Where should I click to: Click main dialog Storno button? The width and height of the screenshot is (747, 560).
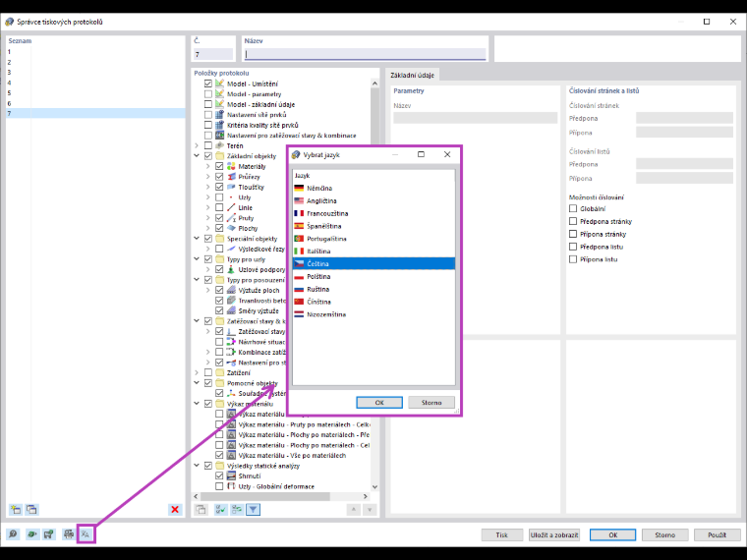pyautogui.click(x=664, y=534)
